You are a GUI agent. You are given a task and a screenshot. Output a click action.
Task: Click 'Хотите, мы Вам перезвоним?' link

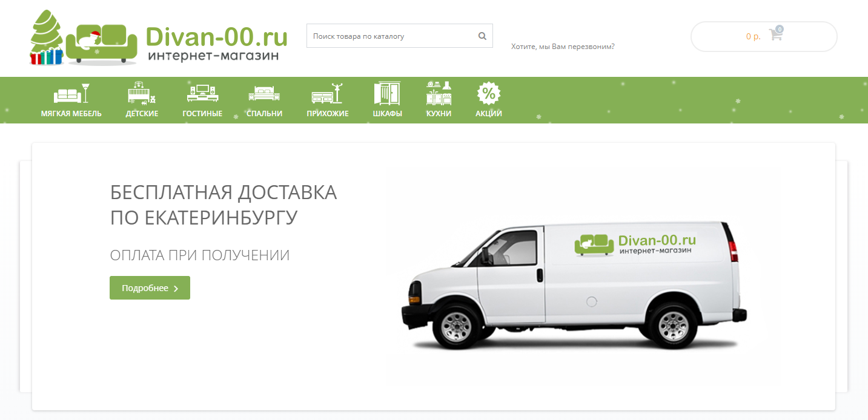563,46
